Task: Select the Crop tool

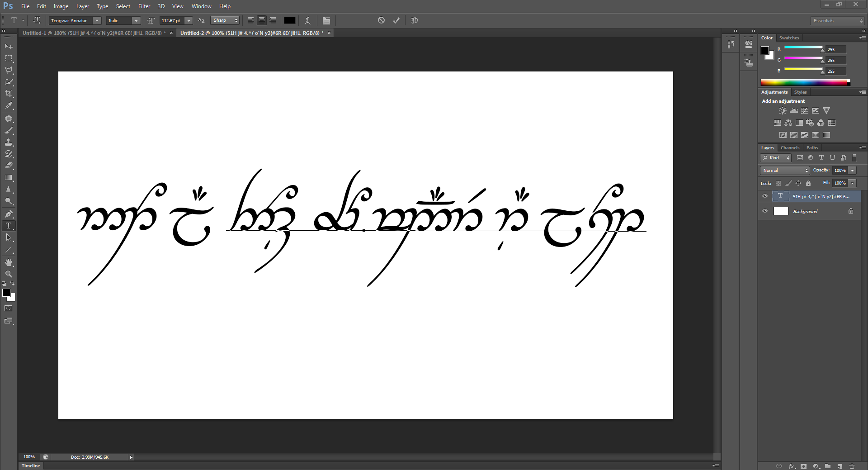Action: point(9,94)
